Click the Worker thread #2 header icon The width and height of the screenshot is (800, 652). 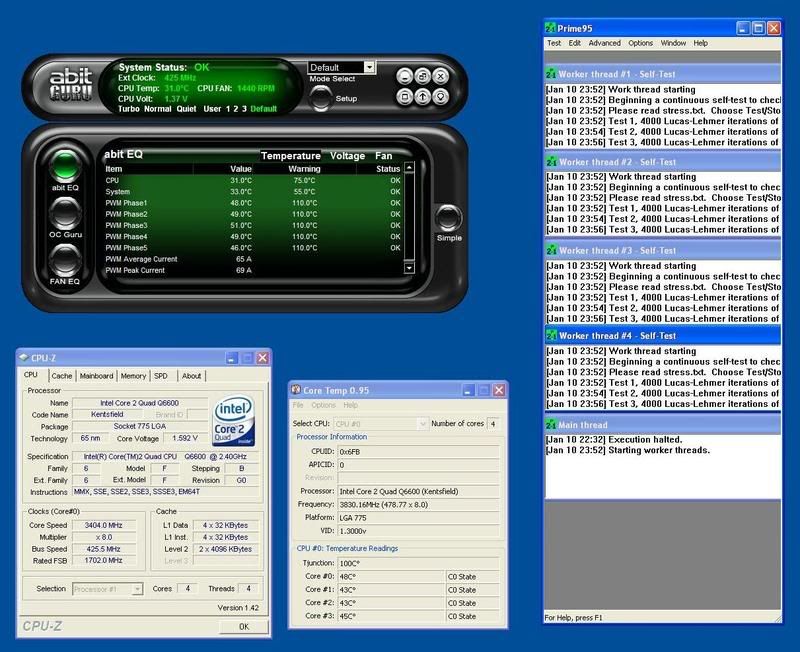pos(551,162)
